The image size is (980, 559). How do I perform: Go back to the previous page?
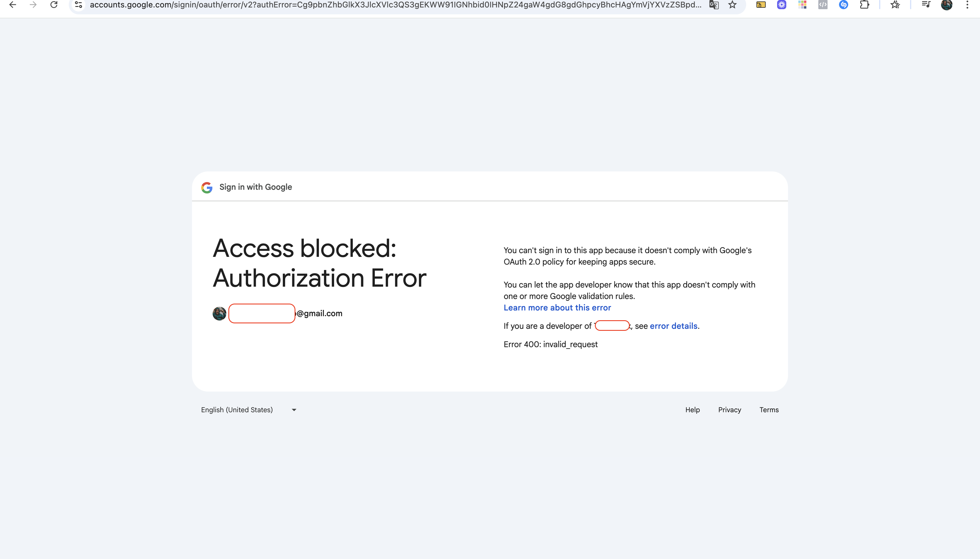click(x=13, y=5)
